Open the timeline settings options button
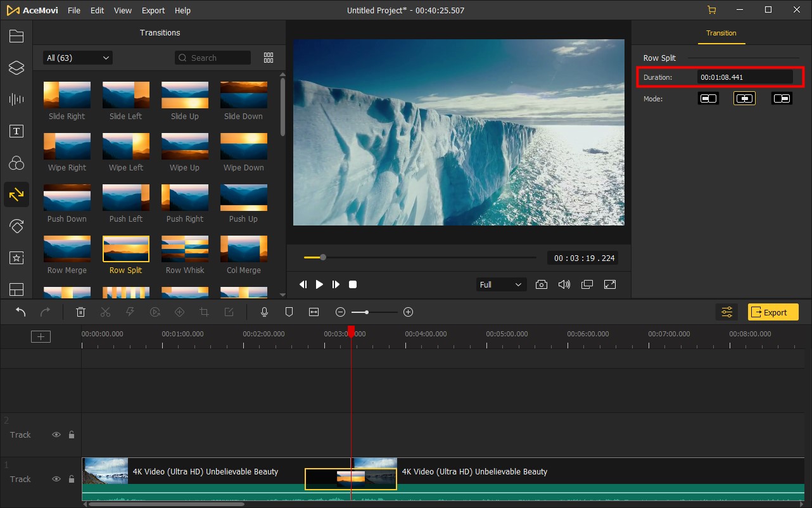 click(x=726, y=312)
